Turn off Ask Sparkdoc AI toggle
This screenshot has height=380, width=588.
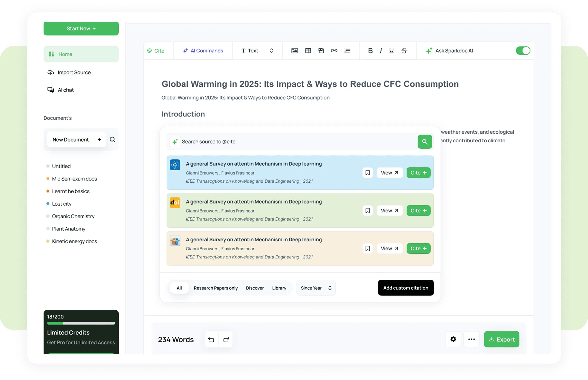point(523,51)
